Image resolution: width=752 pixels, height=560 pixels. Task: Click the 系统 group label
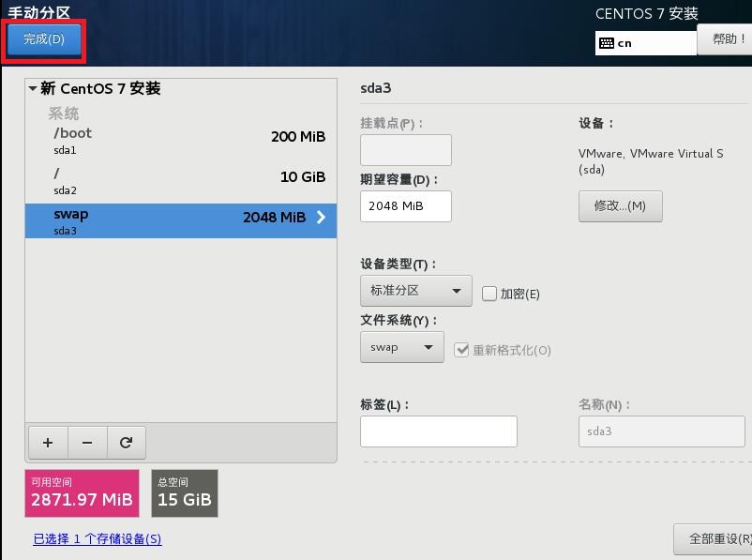(64, 114)
